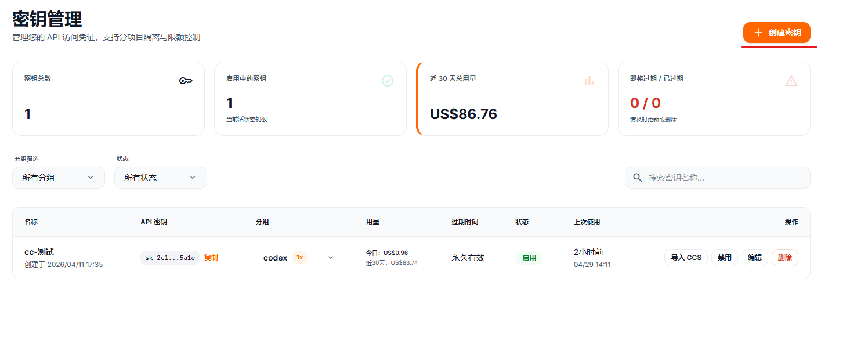Image resolution: width=868 pixels, height=346 pixels.
Task: Click the 操作 column header
Action: pos(791,222)
